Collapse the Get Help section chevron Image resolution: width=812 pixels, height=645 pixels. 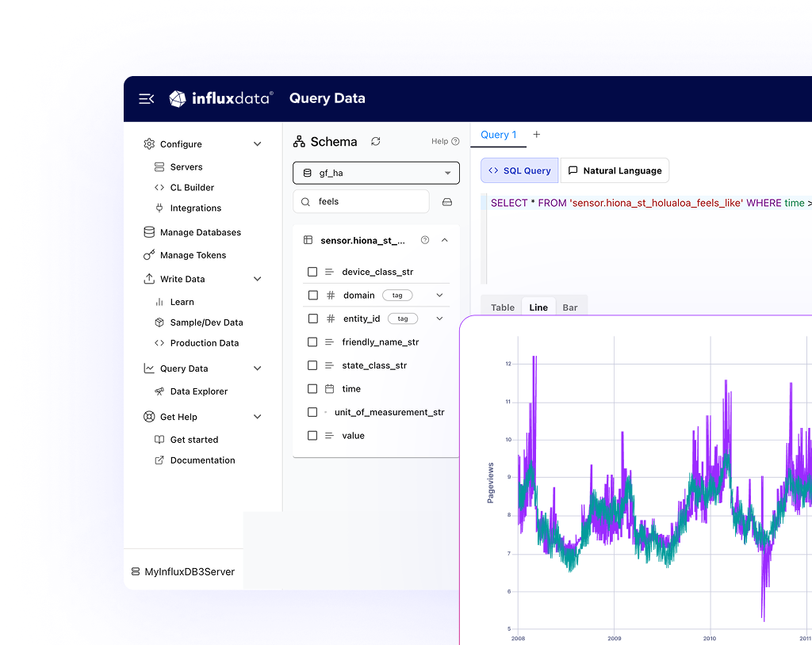(x=258, y=417)
